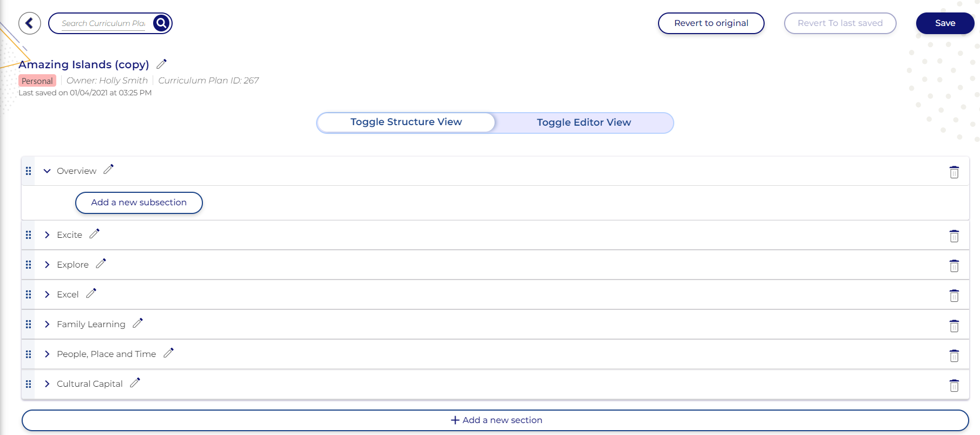Viewport: 980px width, 435px height.
Task: Add a new subsection under Overview
Action: 139,203
